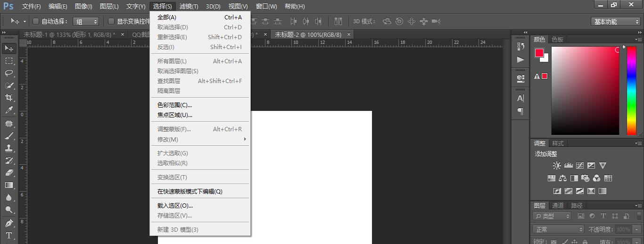
Task: Open the Layers panel options menu
Action: [638, 205]
